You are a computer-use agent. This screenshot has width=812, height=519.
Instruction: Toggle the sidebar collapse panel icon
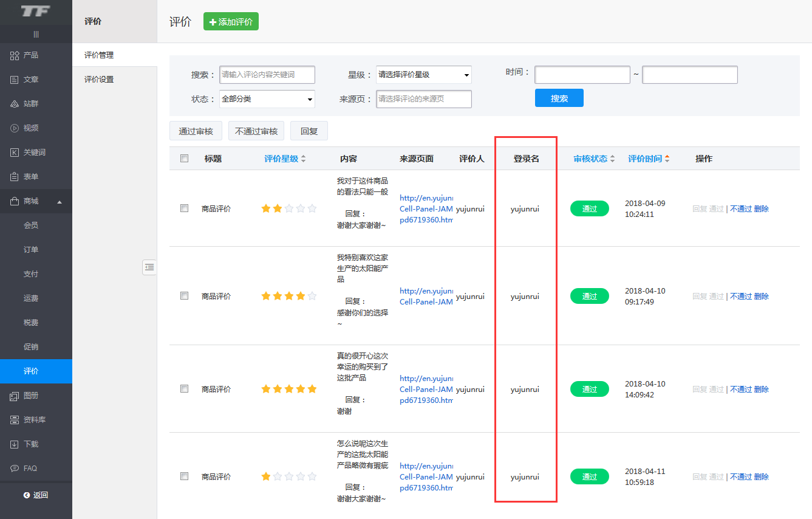pyautogui.click(x=149, y=267)
